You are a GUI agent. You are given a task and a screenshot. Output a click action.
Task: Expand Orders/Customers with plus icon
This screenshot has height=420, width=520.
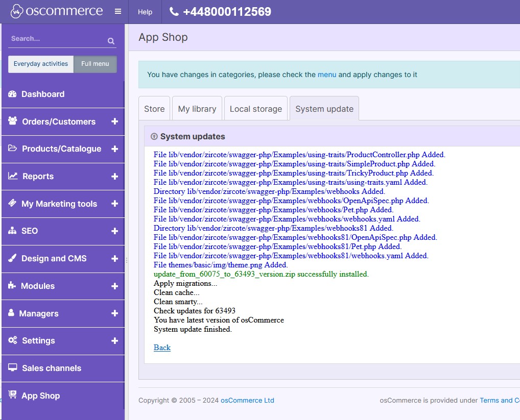(x=115, y=121)
